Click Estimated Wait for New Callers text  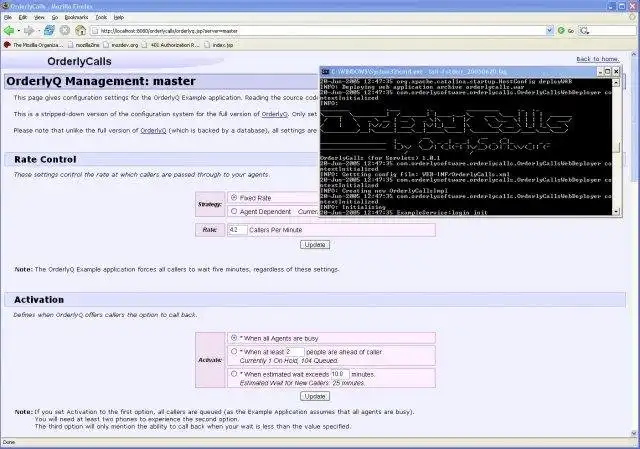tap(302, 383)
